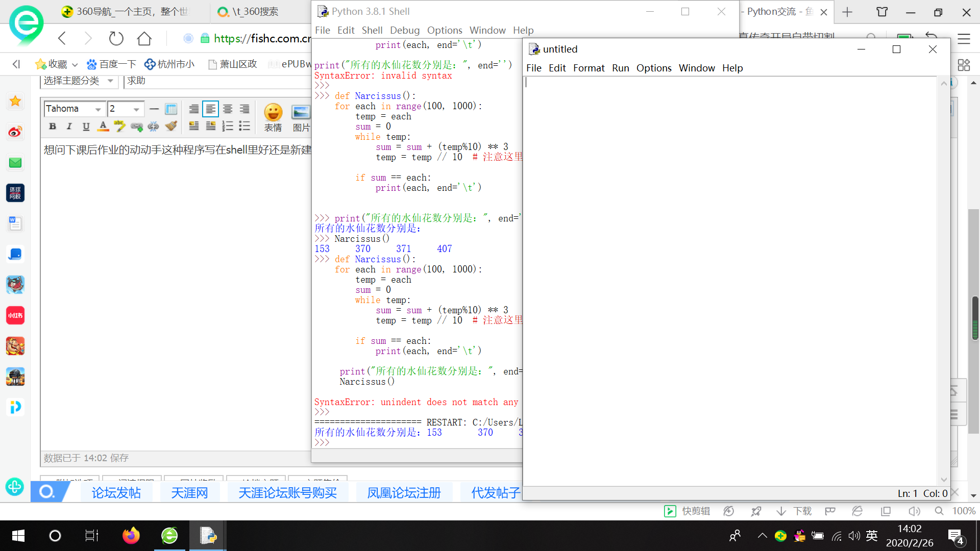Screen dimensions: 980x551
Task: Click the 论坛发帖 link
Action: (x=116, y=493)
